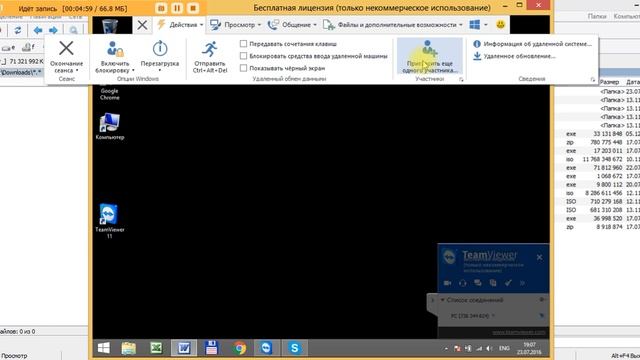This screenshot has width=640, height=360.
Task: Stop the screen recording
Action: tap(193, 8)
